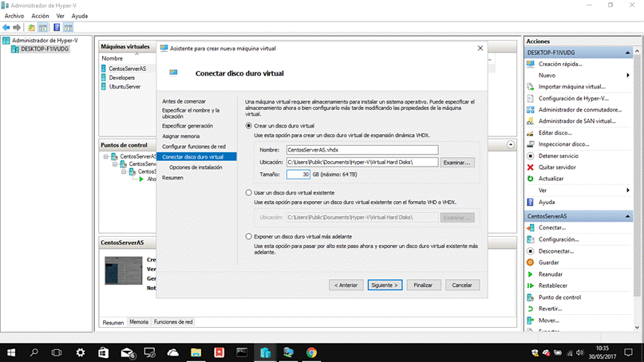The width and height of the screenshot is (644, 362).
Task: Open Creación rápida action
Action: click(560, 64)
